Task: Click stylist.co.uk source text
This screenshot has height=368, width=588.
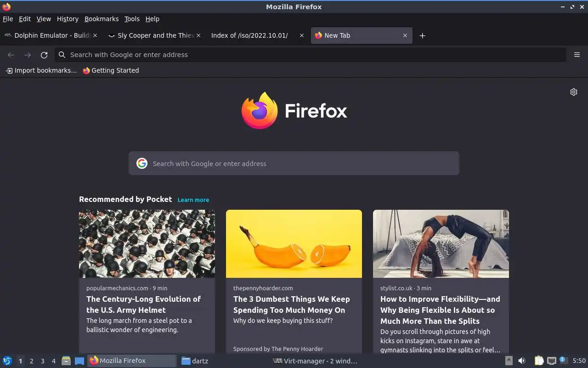Action: 396,288
